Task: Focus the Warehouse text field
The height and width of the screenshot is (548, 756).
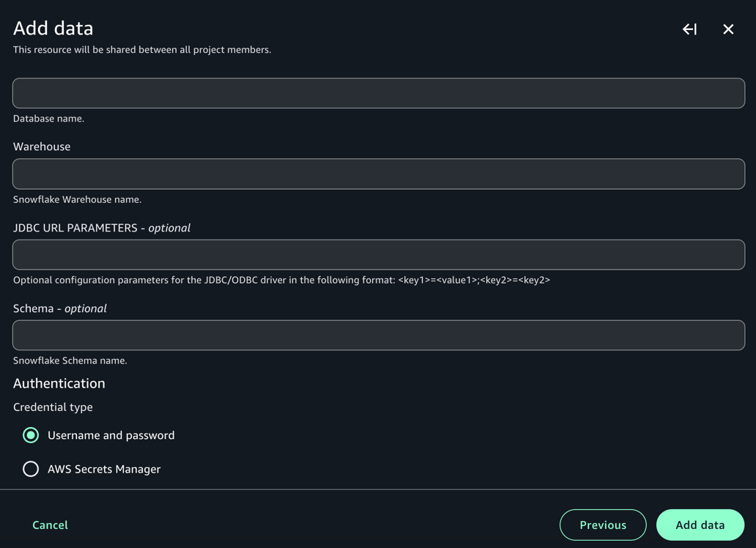Action: click(x=379, y=174)
